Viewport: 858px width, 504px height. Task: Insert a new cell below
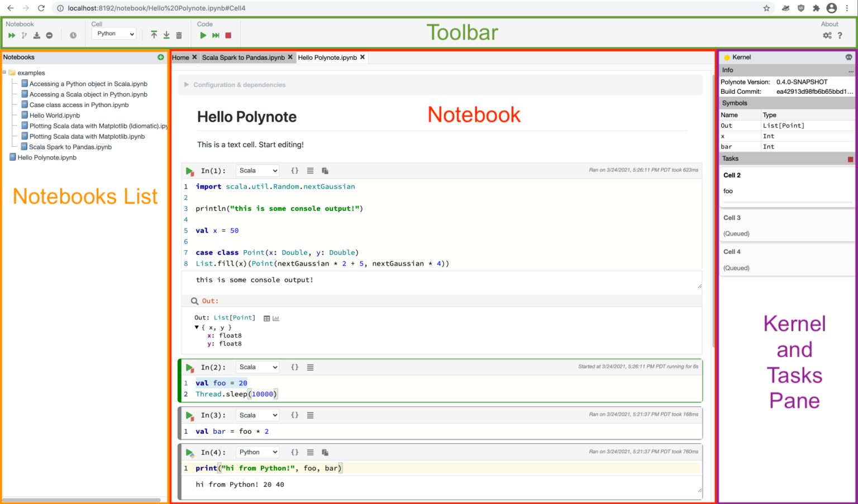pyautogui.click(x=166, y=35)
